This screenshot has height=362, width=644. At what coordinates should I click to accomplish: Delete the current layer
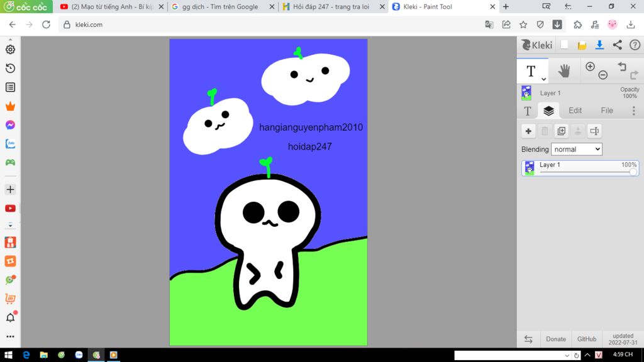pyautogui.click(x=545, y=131)
